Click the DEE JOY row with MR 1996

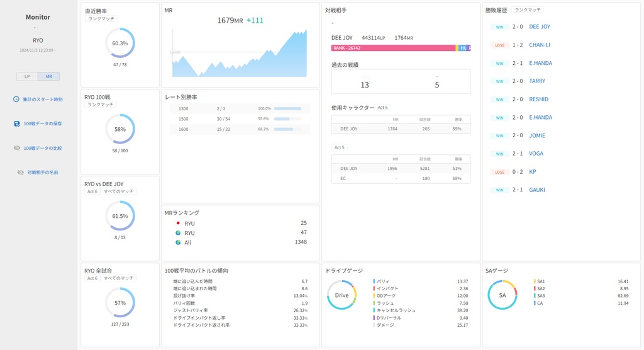(401, 168)
